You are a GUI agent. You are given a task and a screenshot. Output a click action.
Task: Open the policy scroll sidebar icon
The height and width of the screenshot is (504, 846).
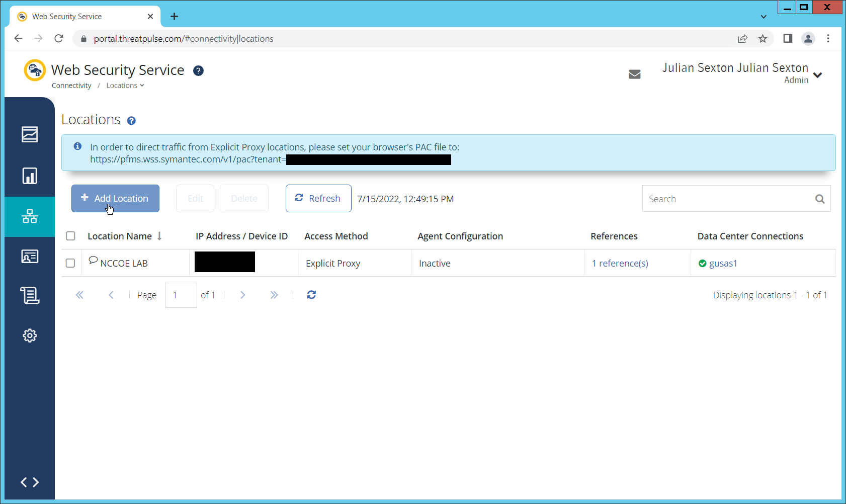(30, 295)
